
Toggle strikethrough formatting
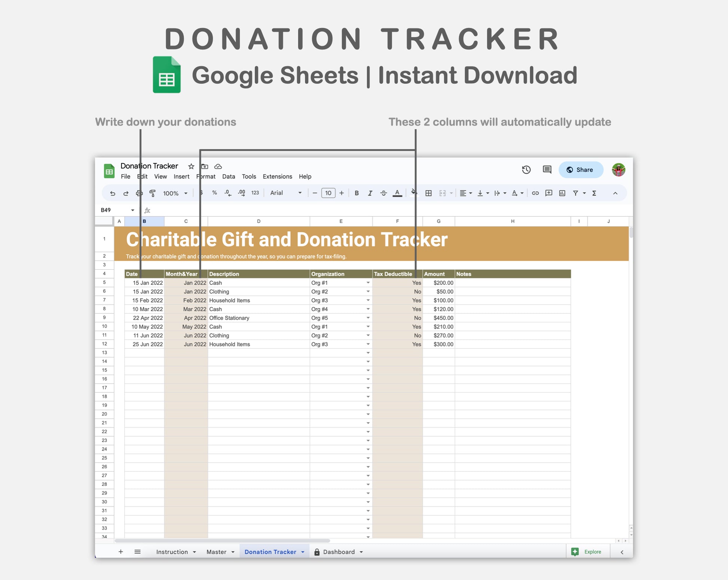pyautogui.click(x=383, y=193)
